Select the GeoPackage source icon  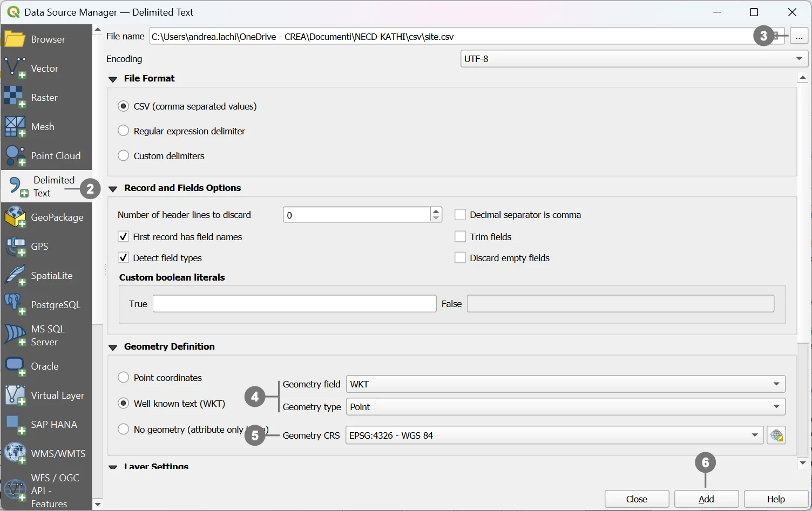tap(15, 217)
